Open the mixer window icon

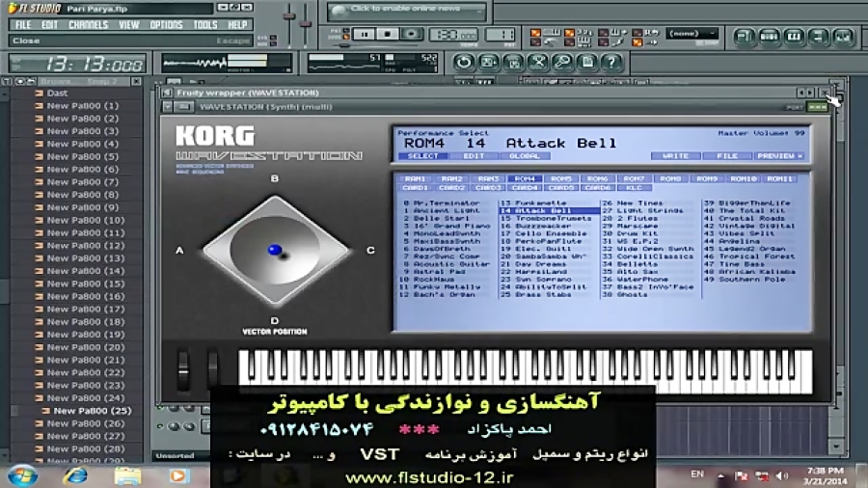click(x=843, y=37)
